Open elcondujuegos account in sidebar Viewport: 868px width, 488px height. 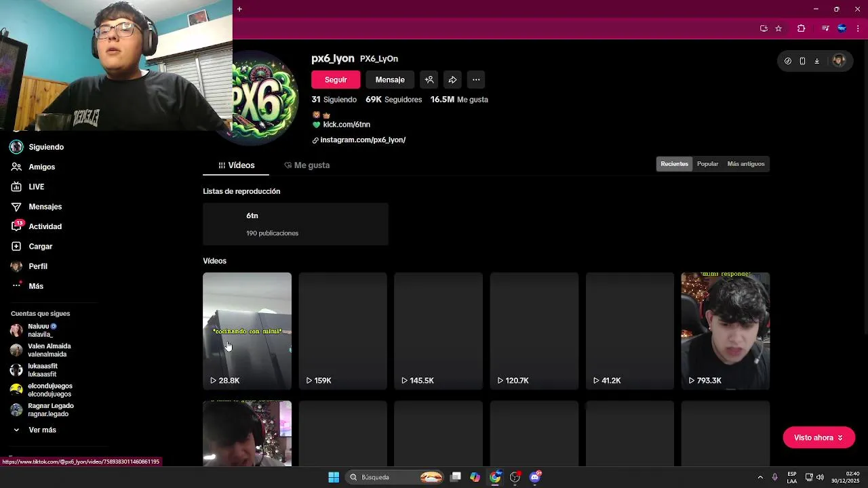(41, 390)
